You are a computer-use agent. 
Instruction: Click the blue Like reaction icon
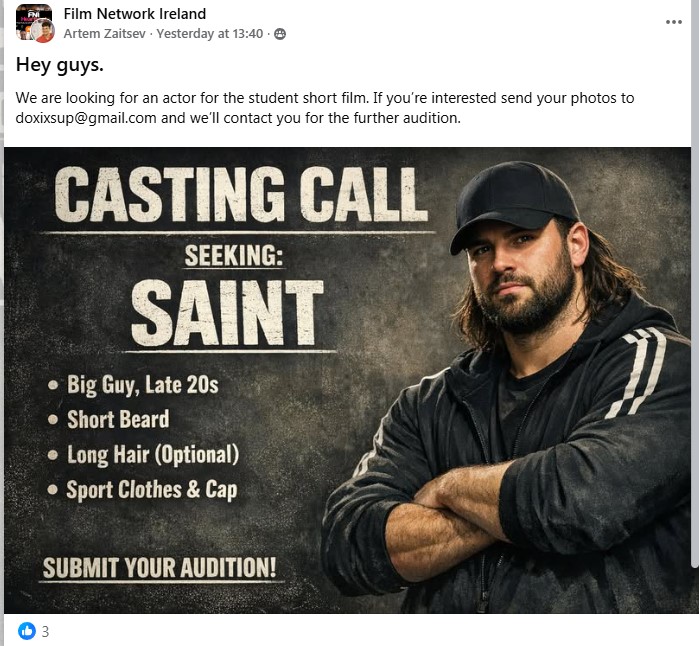coord(27,631)
